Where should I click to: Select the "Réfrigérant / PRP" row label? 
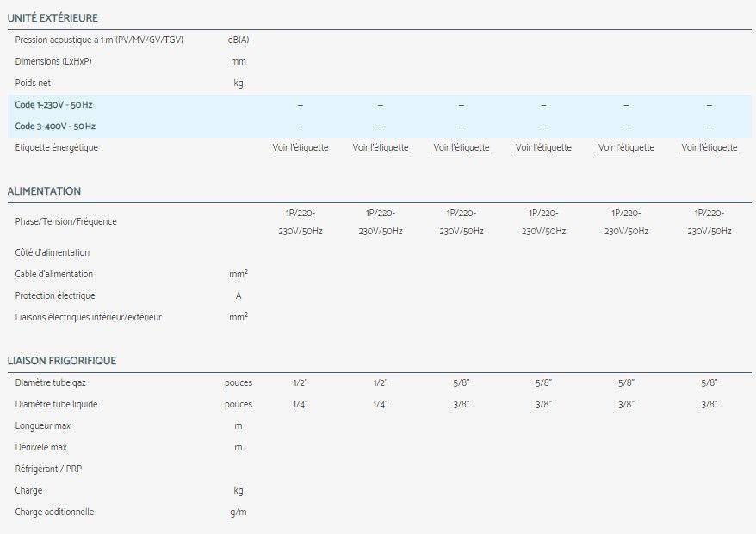48,469
